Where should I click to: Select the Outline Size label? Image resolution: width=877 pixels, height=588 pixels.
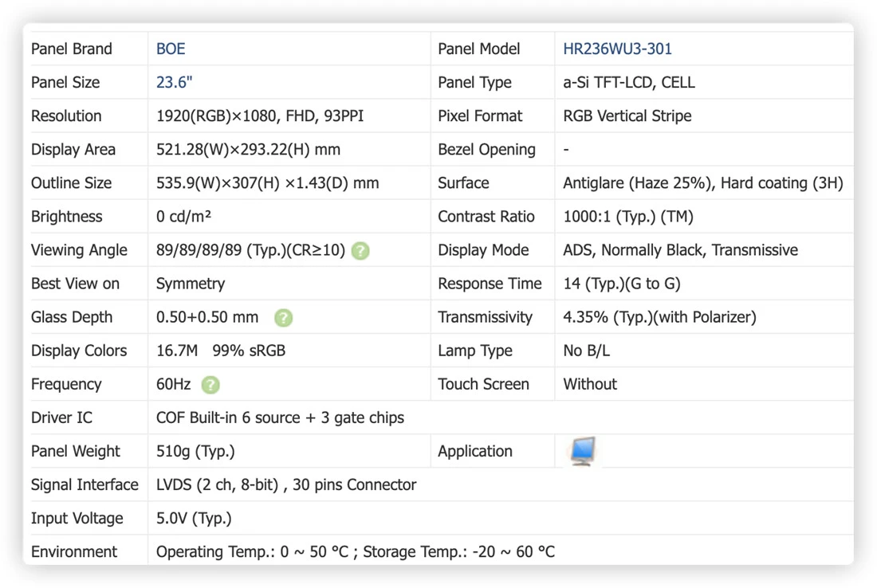tap(71, 182)
